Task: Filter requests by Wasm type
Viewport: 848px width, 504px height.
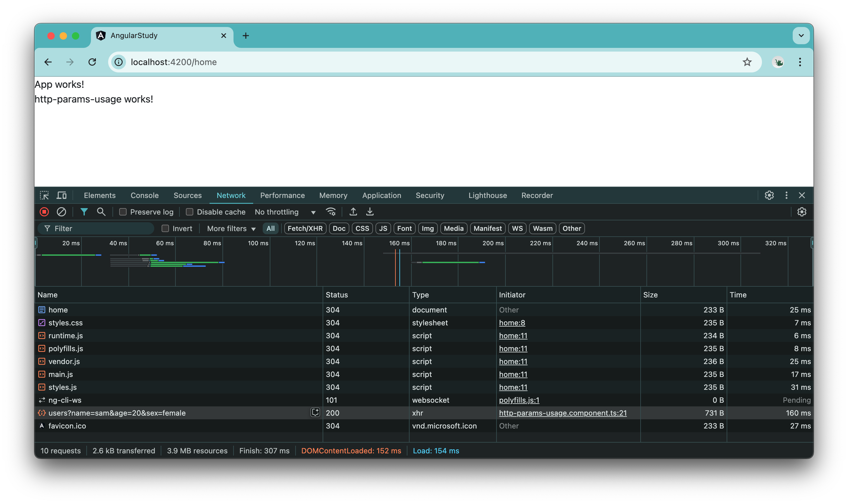Action: point(543,229)
